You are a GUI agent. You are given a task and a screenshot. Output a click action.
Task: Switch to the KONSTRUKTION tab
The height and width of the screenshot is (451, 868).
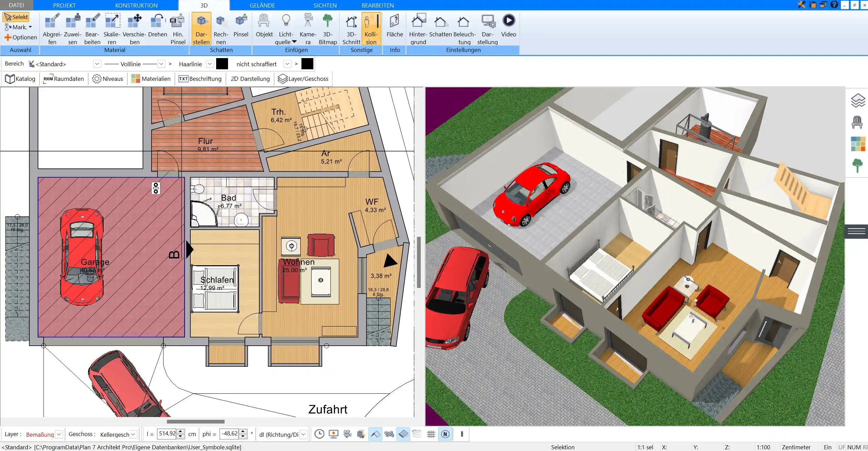click(136, 5)
